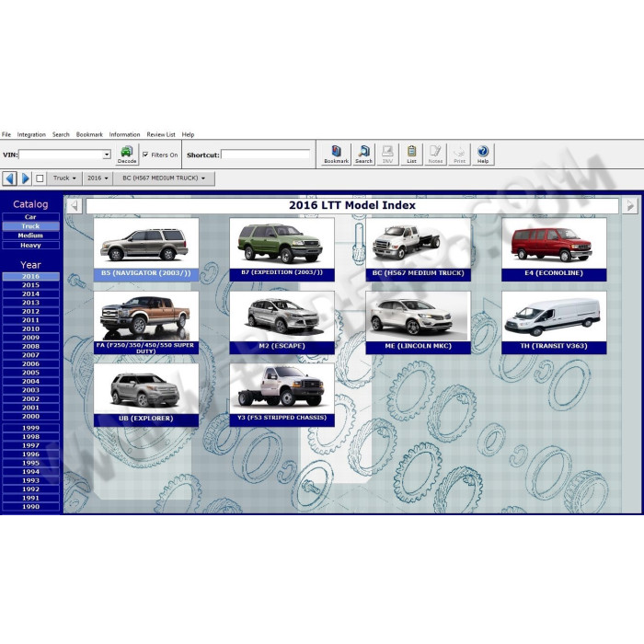
Task: Expand the Truck catalog dropdown
Action: [x=64, y=178]
